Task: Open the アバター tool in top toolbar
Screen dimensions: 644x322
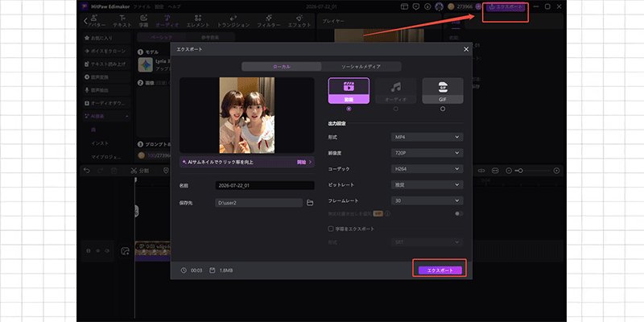Action: point(95,22)
